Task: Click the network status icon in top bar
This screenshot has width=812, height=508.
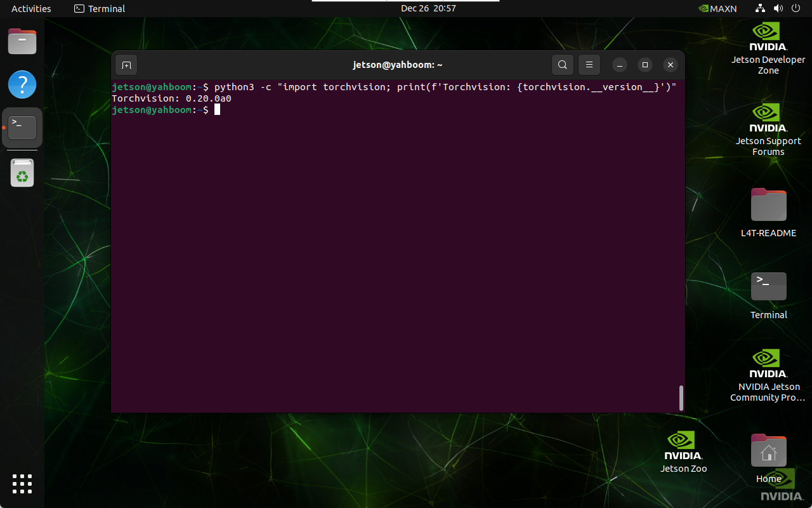Action: (759, 8)
